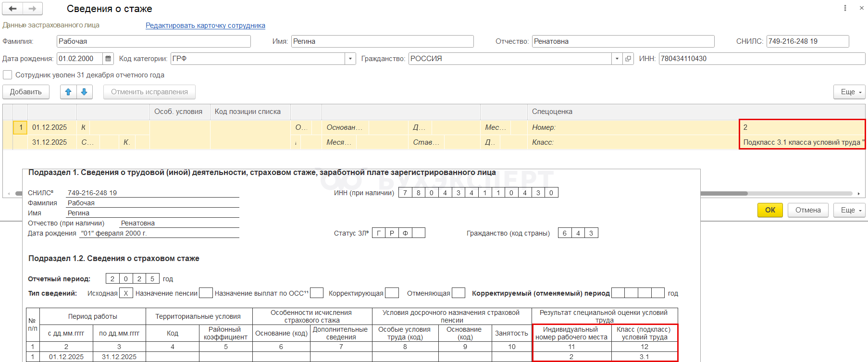Click the Добавить button
The height and width of the screenshot is (362, 868).
[26, 92]
